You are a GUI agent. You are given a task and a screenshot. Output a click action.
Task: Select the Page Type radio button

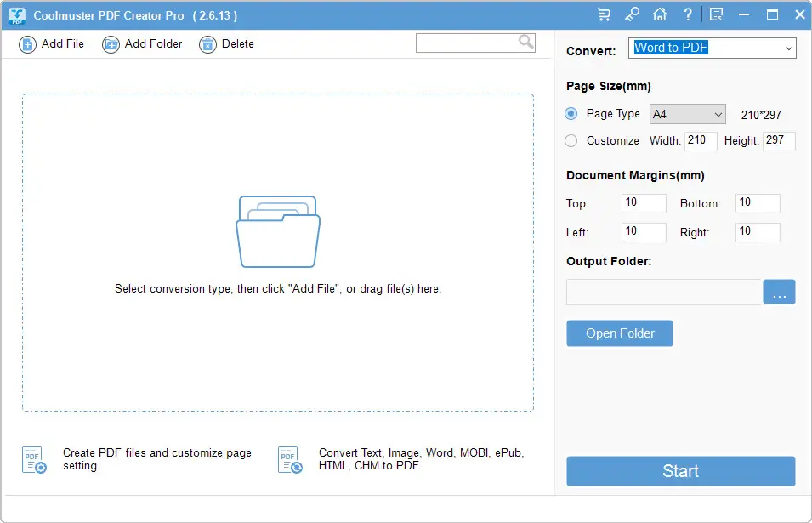point(571,113)
